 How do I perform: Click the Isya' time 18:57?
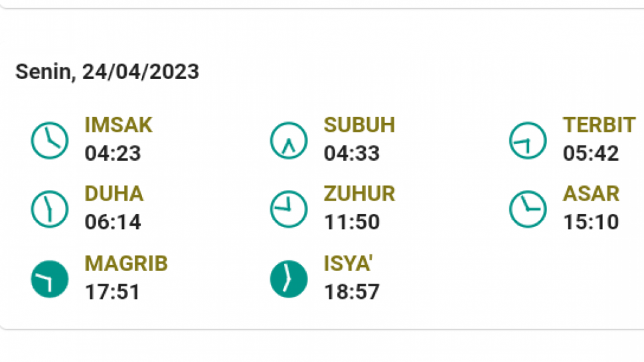pos(352,292)
